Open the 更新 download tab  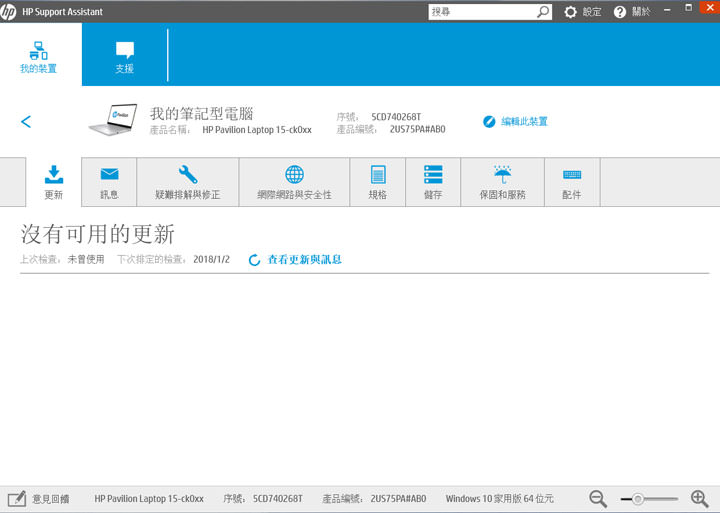coord(54,182)
